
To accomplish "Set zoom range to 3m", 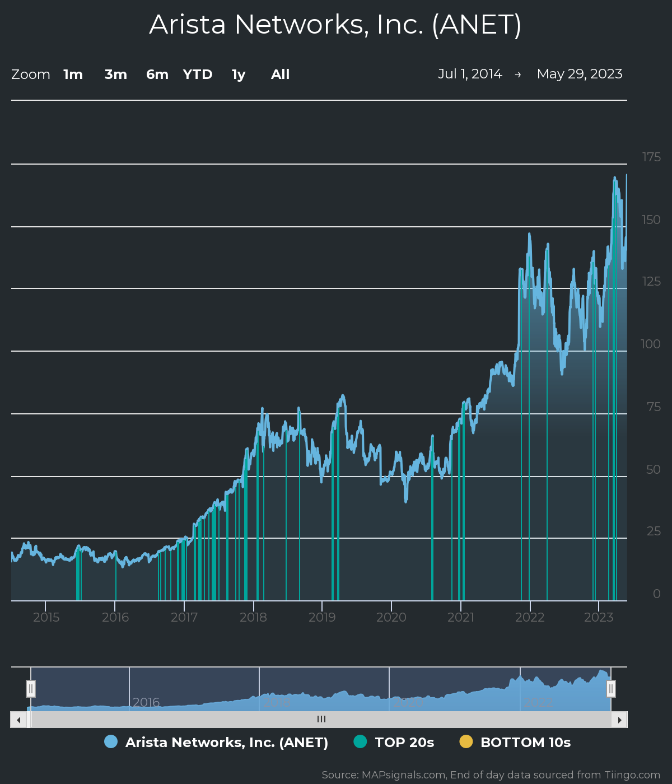I will click(116, 74).
